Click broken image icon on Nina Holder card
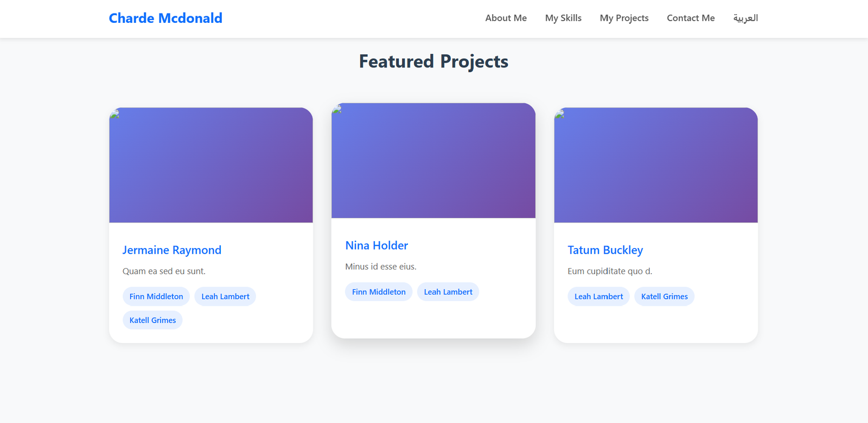The width and height of the screenshot is (868, 423). click(337, 109)
